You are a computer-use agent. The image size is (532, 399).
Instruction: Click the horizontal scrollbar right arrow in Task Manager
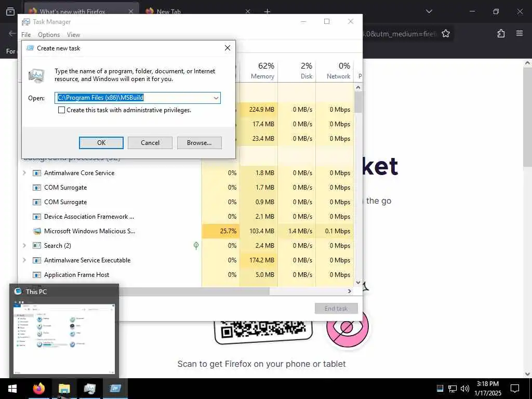tap(350, 291)
